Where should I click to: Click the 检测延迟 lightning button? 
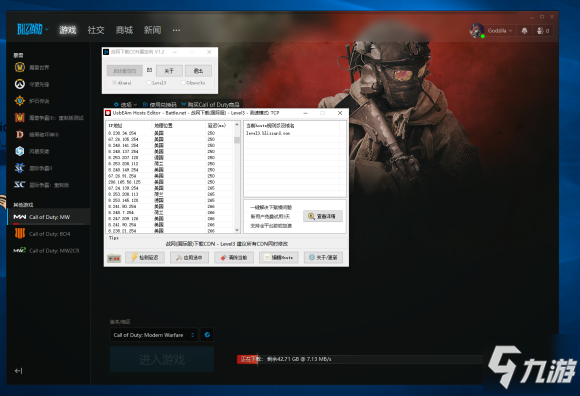pos(145,257)
